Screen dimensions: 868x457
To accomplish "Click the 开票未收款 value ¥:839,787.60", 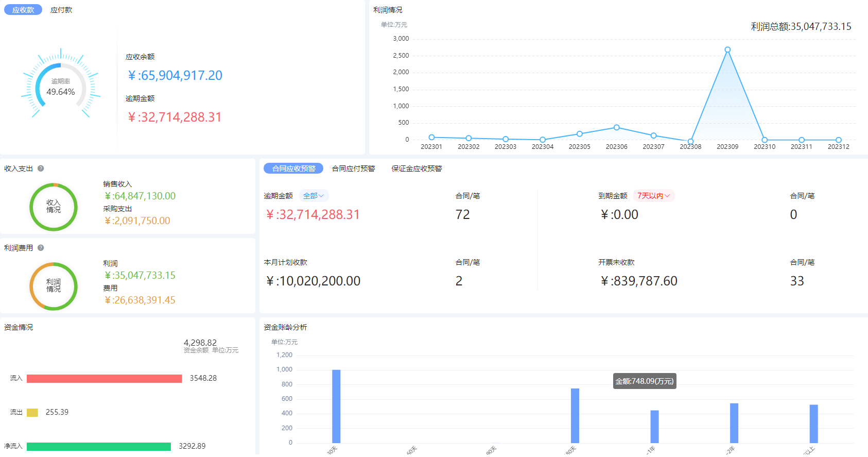I will pos(638,281).
